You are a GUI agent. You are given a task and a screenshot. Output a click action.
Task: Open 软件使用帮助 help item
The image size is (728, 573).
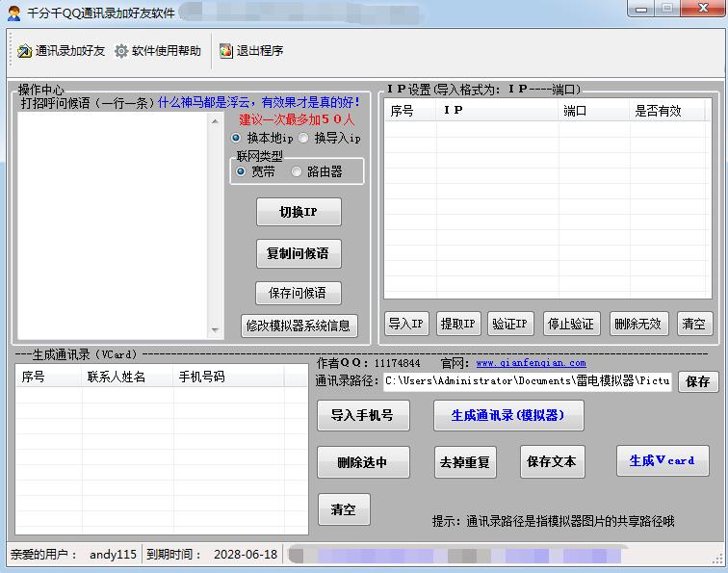pos(158,51)
